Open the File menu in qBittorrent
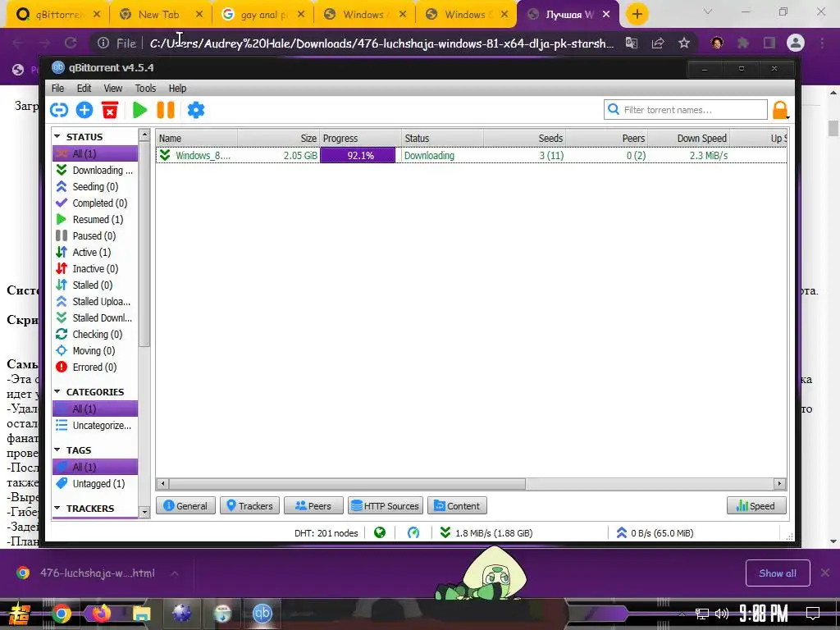 tap(58, 89)
